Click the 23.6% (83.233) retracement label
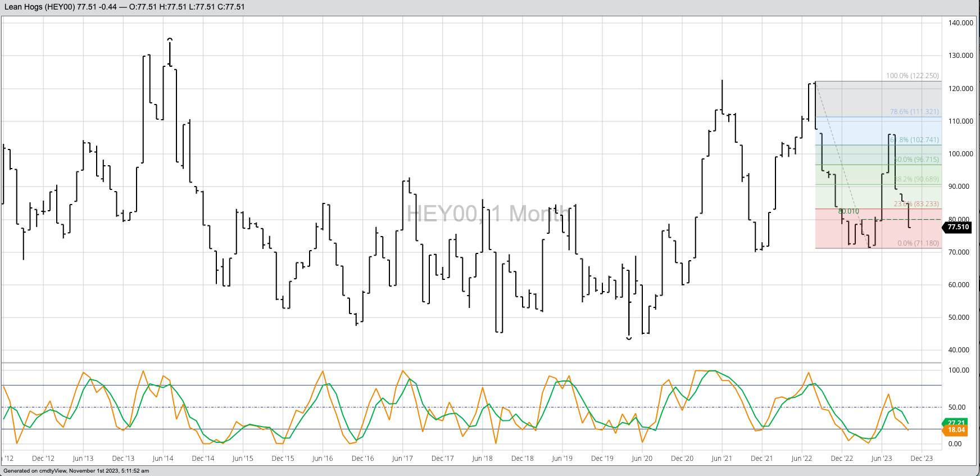 coord(916,204)
